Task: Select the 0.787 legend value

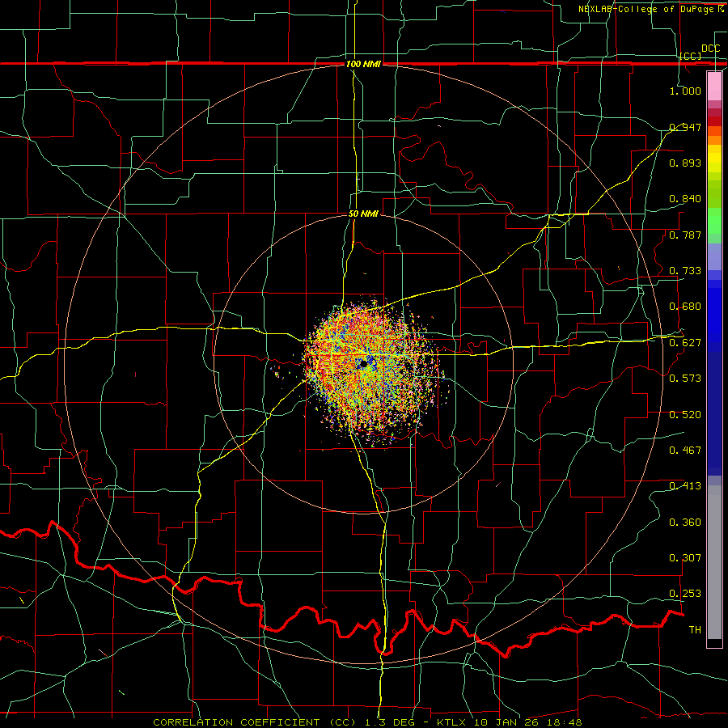Action: (x=685, y=235)
